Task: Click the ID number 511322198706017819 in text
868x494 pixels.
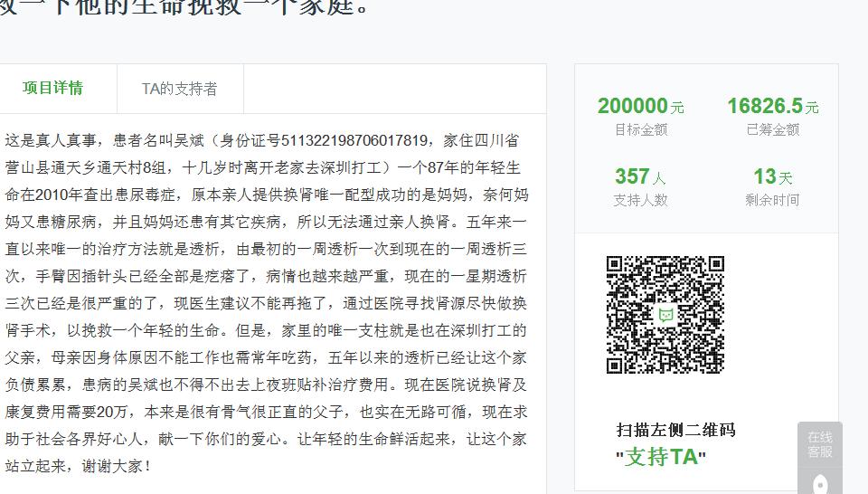Action: coord(354,140)
